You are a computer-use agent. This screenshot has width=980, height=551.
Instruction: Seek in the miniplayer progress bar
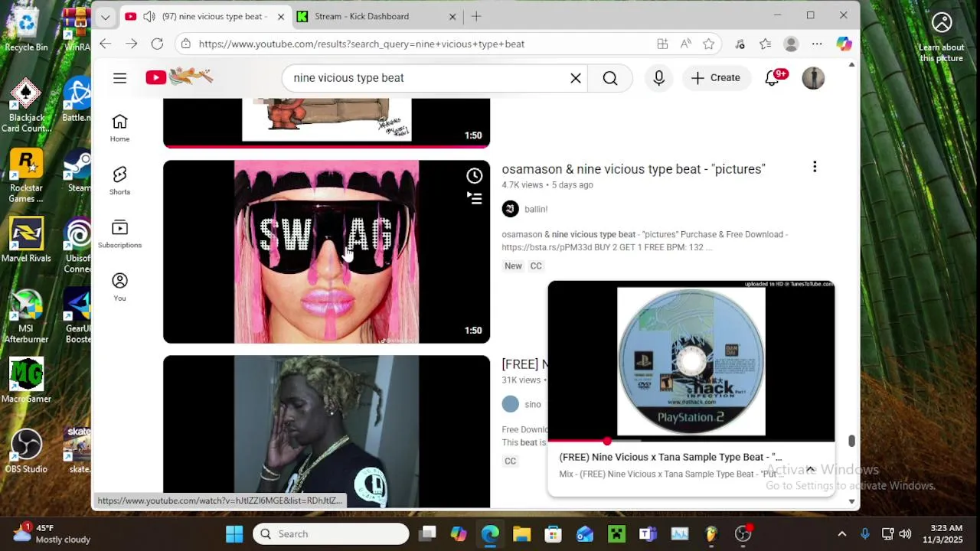(x=691, y=441)
